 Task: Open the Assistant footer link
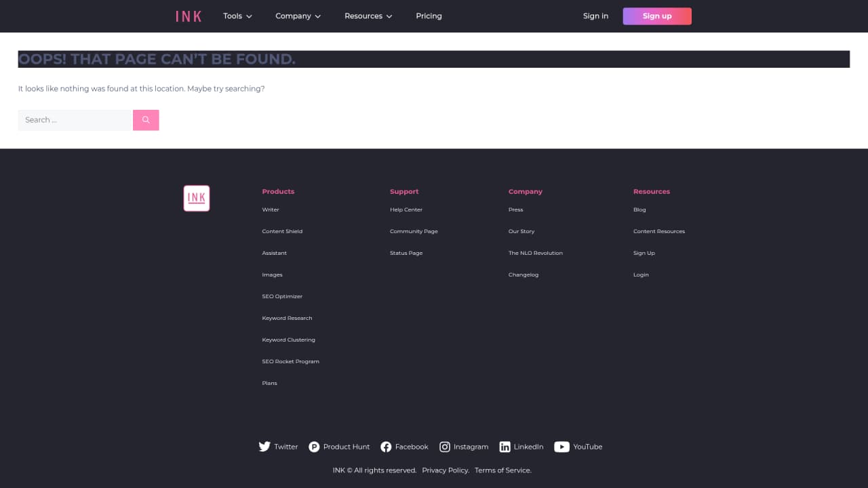coord(275,253)
